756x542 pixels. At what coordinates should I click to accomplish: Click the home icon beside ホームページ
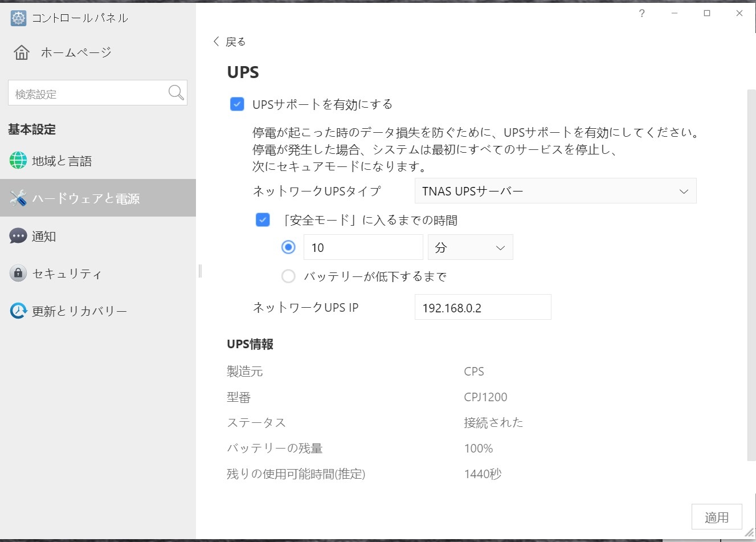(x=22, y=52)
